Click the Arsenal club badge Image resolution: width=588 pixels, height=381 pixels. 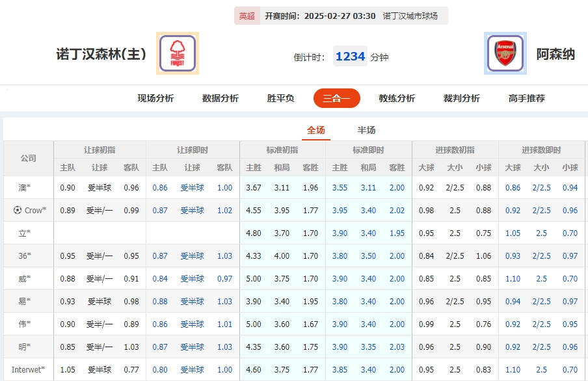pos(505,53)
